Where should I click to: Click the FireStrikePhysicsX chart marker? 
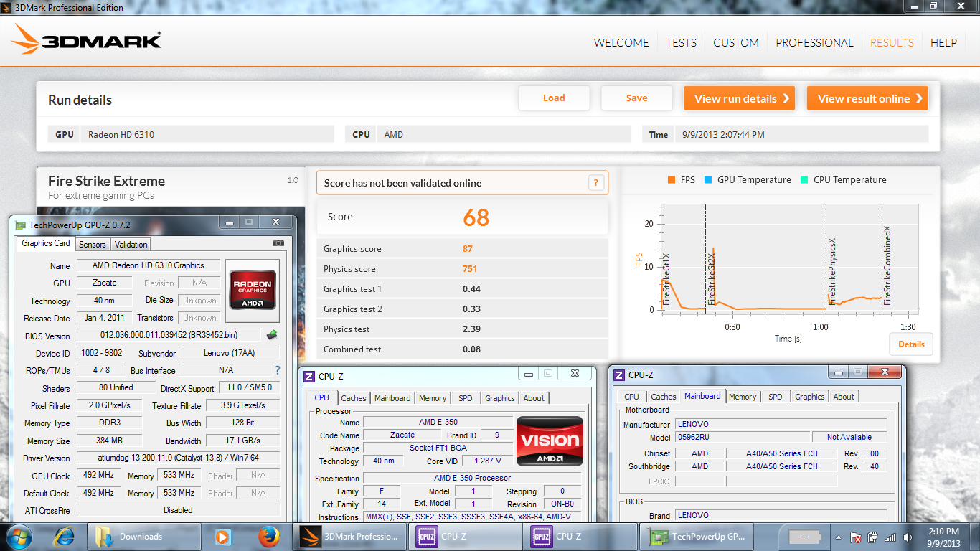[832, 273]
